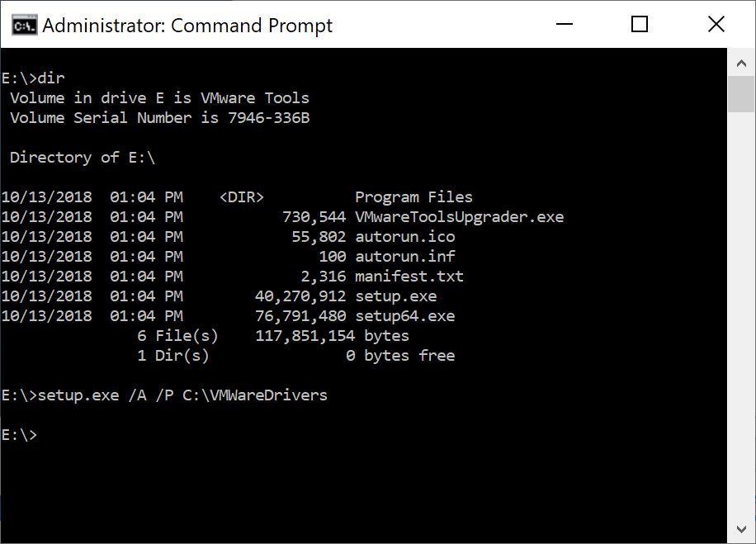The height and width of the screenshot is (544, 756).
Task: Click the vertical scrollbar thumb
Action: (x=741, y=94)
